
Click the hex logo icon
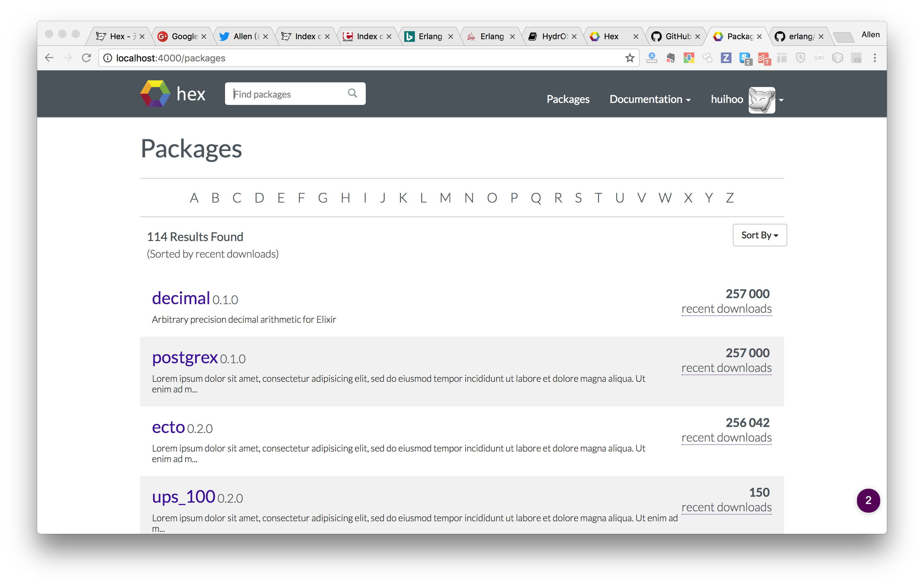[x=155, y=94]
